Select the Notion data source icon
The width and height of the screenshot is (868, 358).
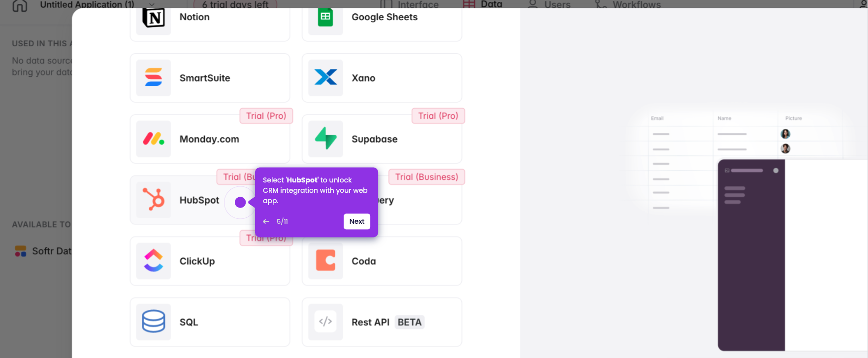coord(154,18)
